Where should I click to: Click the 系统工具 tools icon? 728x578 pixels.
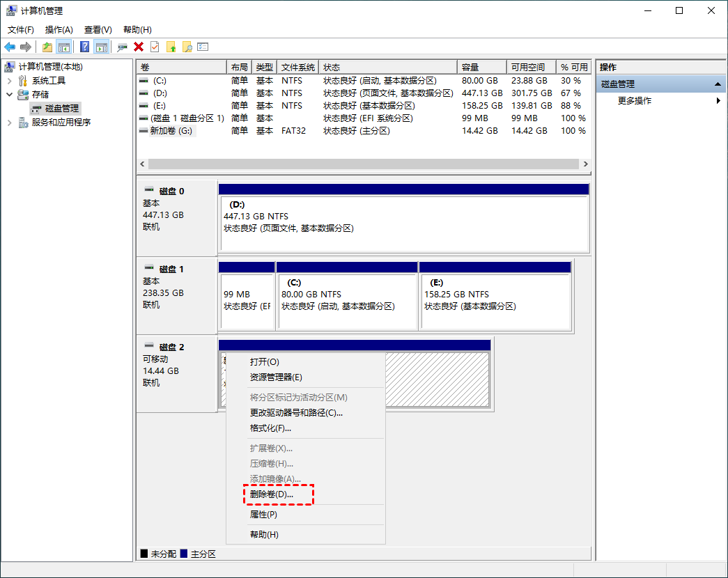pos(23,81)
